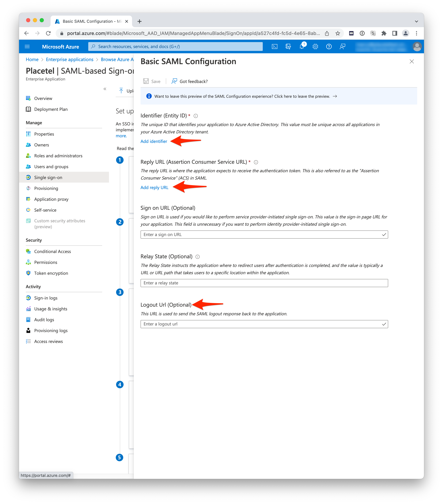Click Enterprise applications breadcrumb link
443x504 pixels.
tap(70, 59)
